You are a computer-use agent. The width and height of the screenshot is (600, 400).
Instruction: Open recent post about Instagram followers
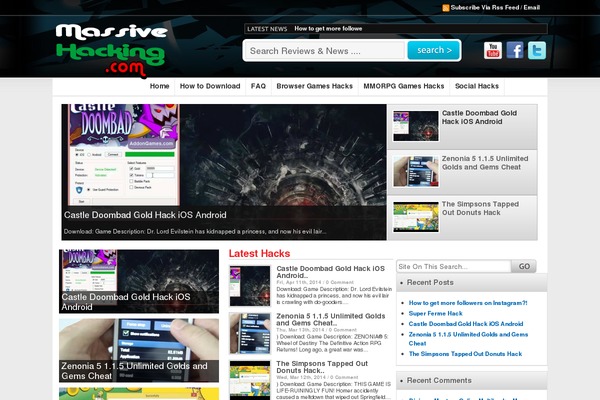468,303
